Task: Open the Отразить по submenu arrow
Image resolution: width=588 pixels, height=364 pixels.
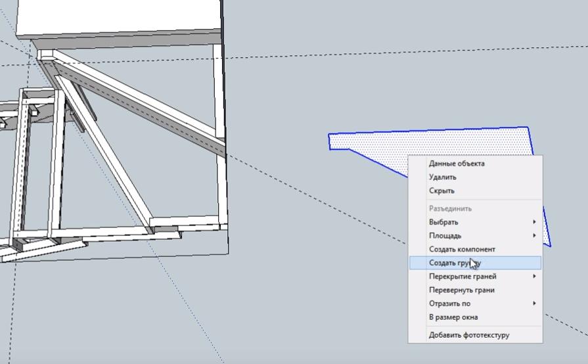Action: click(534, 304)
